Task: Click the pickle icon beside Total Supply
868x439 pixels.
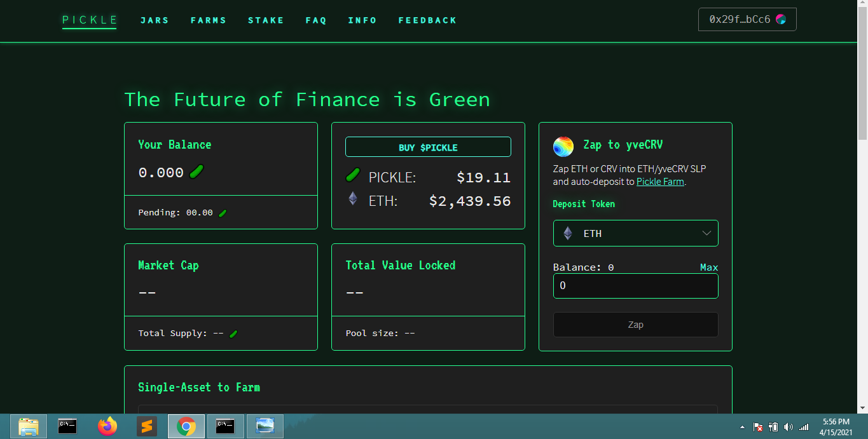Action: [x=233, y=332]
